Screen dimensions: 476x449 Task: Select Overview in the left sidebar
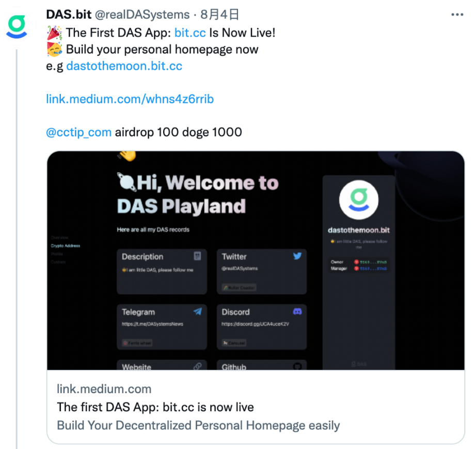[x=59, y=238]
